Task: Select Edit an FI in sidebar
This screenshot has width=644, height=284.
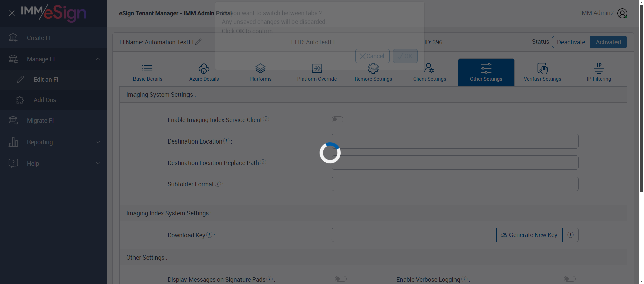Action: tap(54, 79)
